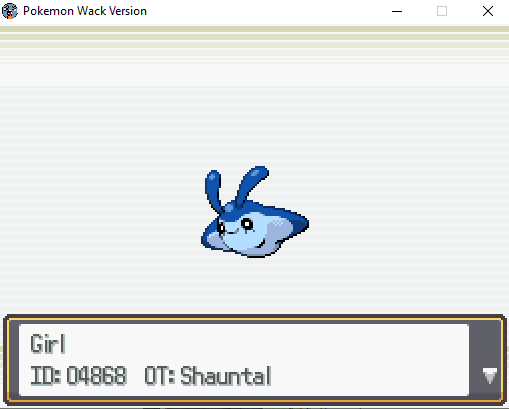Click the blue Mantyke sprite
509x409 pixels.
tap(255, 212)
